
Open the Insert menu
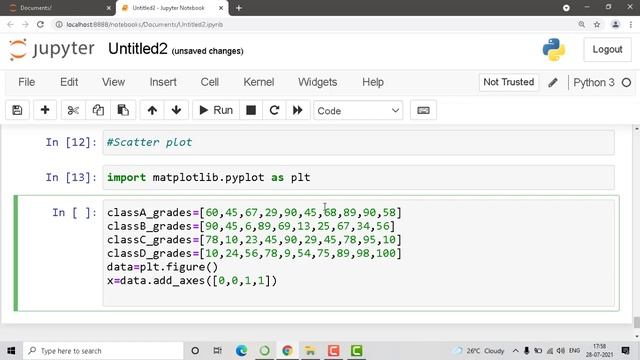(163, 82)
